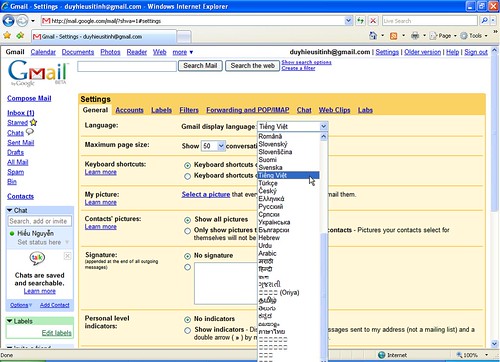Expand the more links dropdown

tap(183, 52)
